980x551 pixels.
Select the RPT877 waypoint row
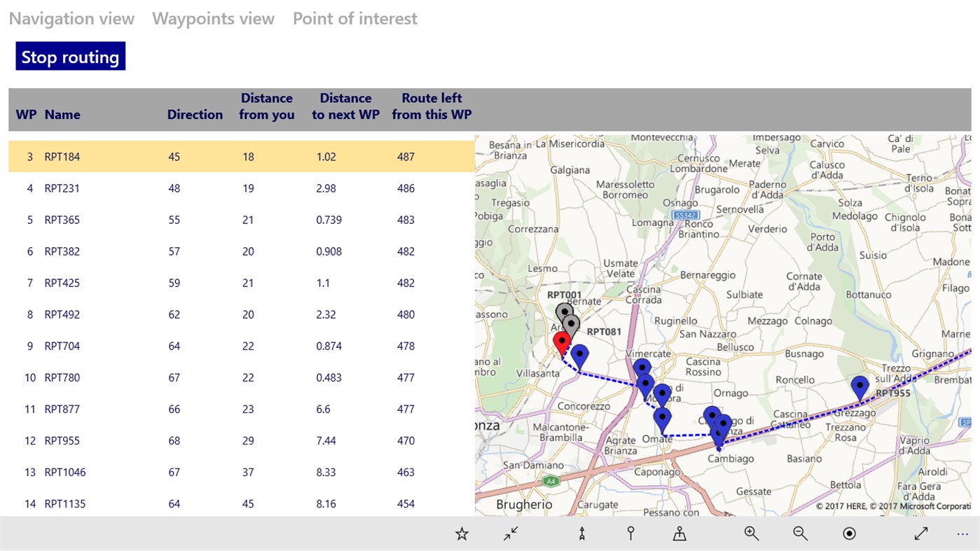[x=242, y=408]
